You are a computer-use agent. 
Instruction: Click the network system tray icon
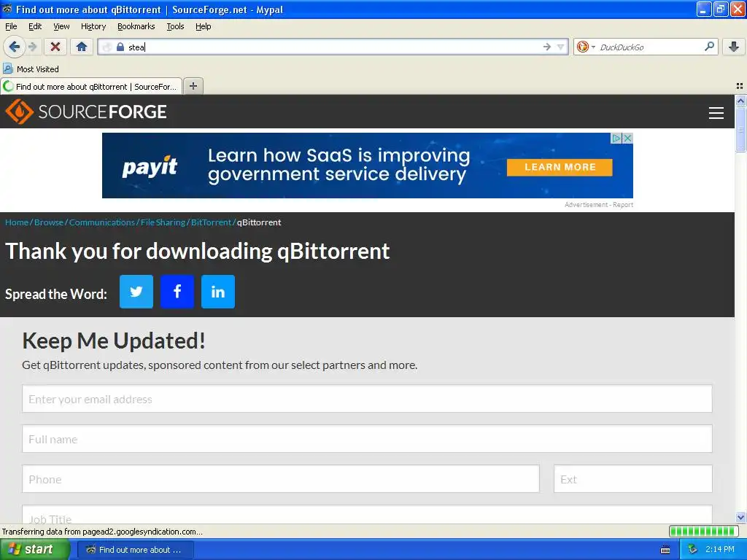692,550
